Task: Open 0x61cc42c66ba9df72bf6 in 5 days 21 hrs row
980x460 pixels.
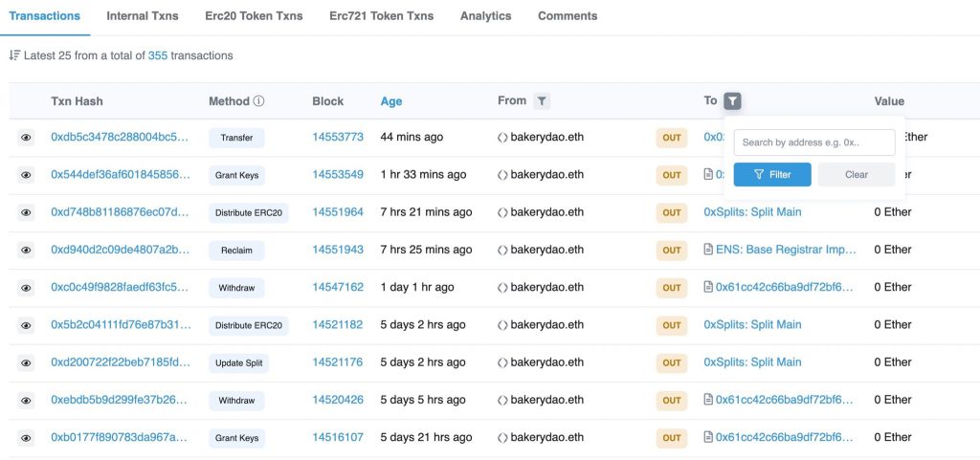Action: [785, 437]
